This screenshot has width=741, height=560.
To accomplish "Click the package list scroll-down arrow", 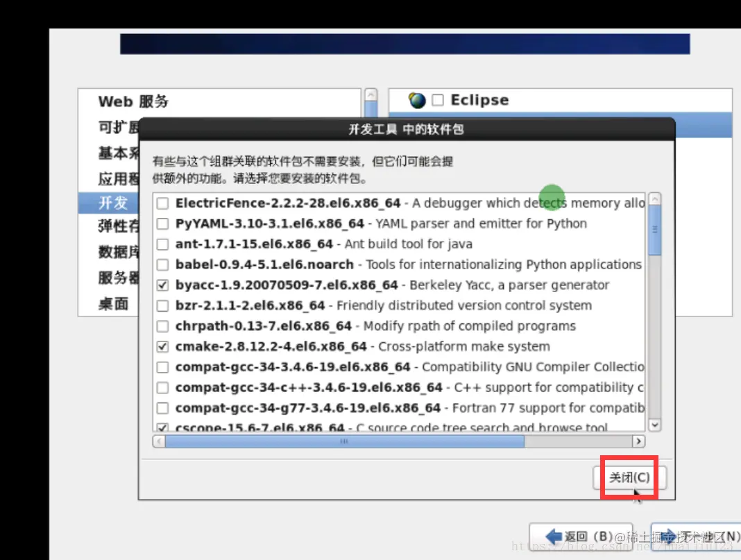I will tap(654, 425).
